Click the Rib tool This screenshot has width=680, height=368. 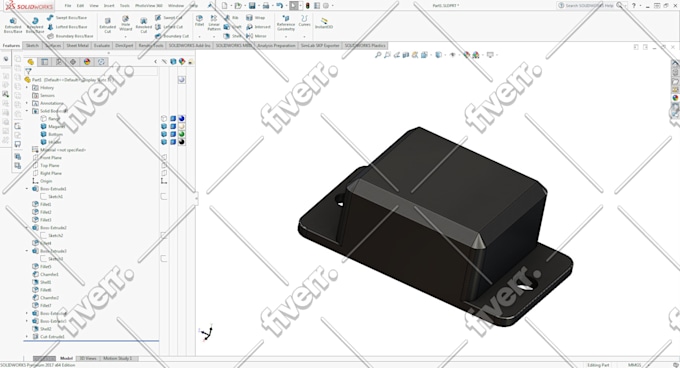(x=231, y=18)
